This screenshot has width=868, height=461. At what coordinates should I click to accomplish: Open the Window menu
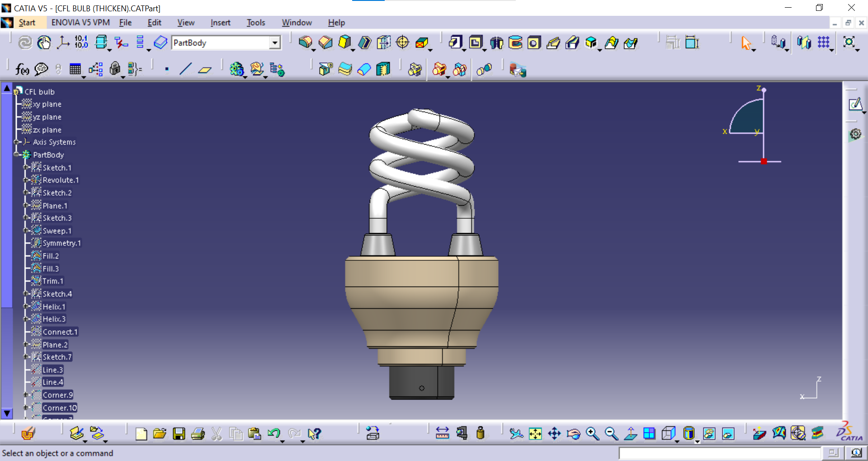[x=297, y=23]
